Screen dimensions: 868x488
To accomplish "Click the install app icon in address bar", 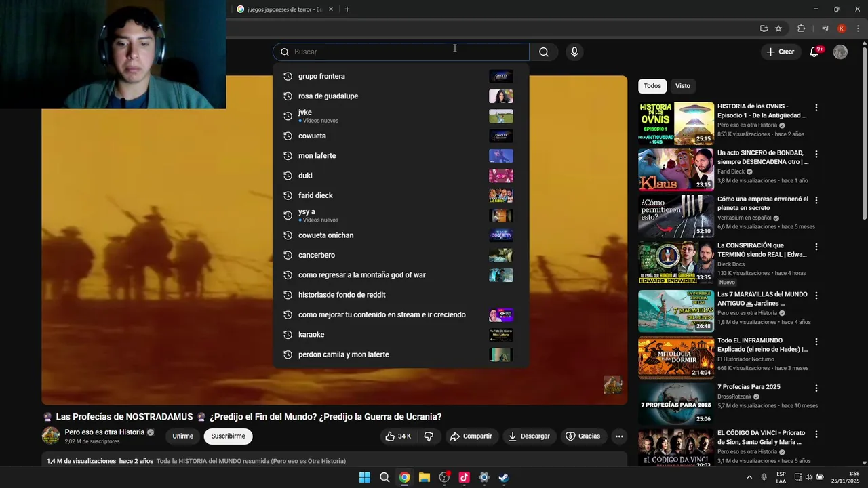I will coord(764,28).
